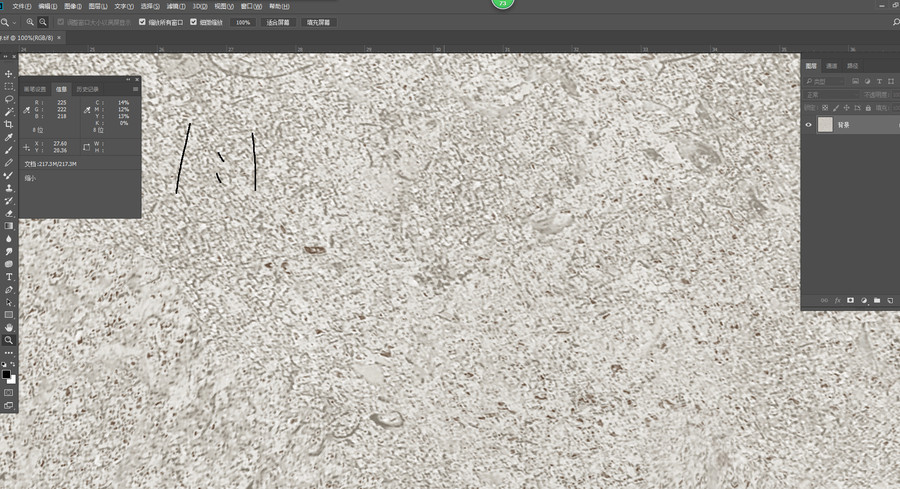Viewport: 900px width, 489px height.
Task: Toggle lock transparent pixels
Action: pyautogui.click(x=825, y=108)
